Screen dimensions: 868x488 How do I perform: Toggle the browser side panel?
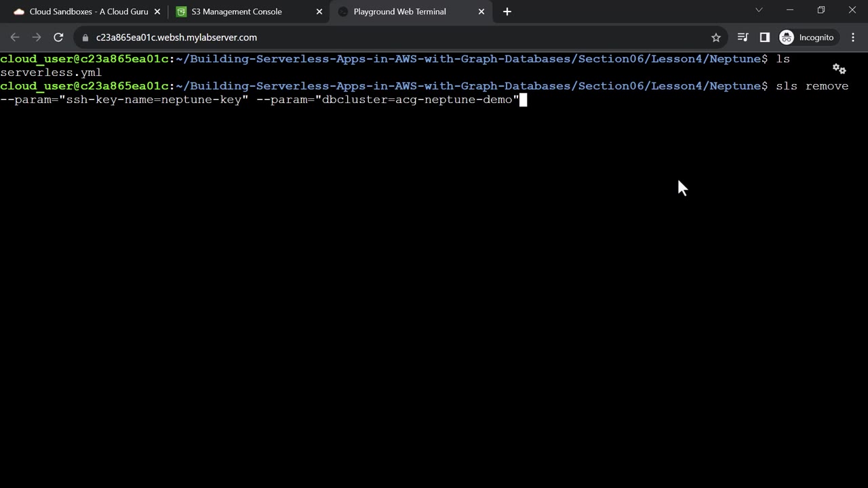click(765, 37)
